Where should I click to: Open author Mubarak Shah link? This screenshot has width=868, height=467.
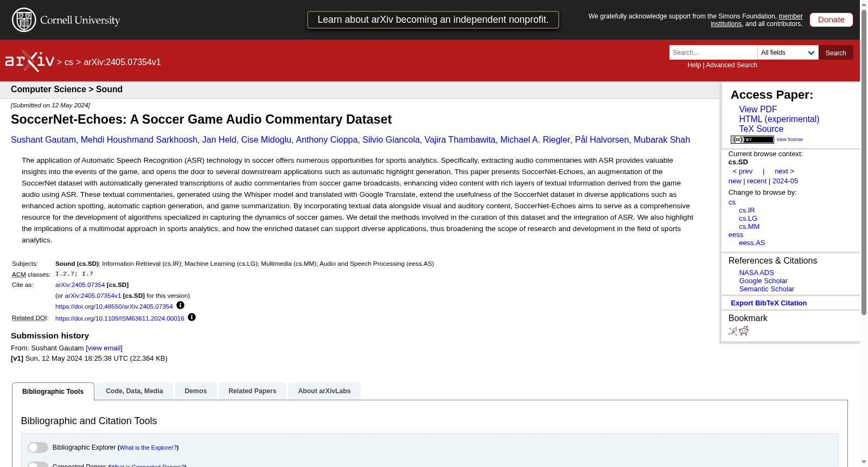[x=662, y=140]
